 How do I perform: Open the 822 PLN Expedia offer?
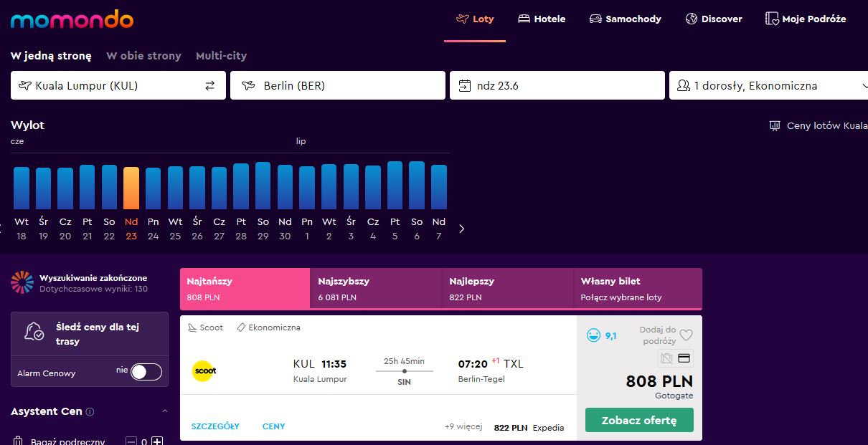[529, 428]
